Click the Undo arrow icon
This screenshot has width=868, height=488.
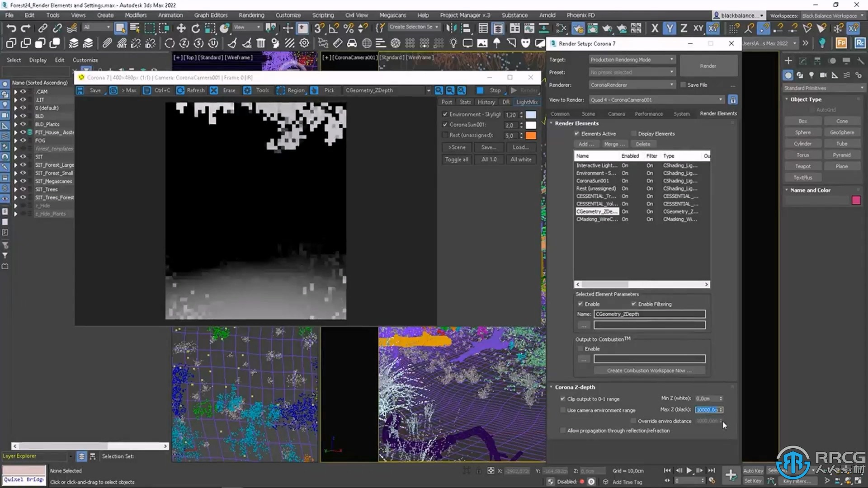coord(11,28)
